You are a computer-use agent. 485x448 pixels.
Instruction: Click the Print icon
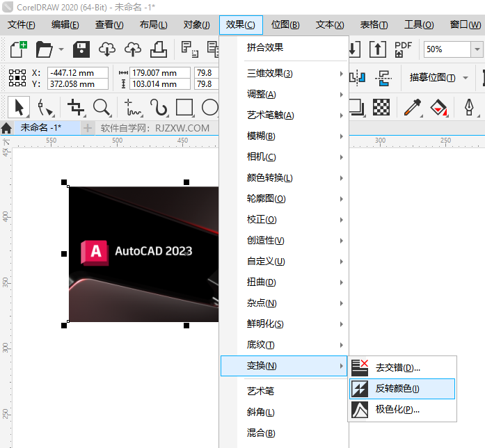(159, 49)
